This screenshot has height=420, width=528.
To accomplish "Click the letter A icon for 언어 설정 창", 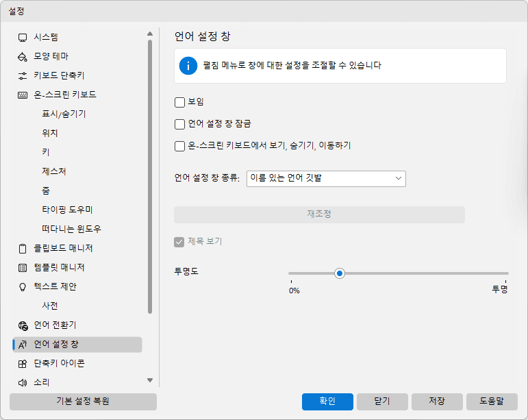I will pyautogui.click(x=23, y=345).
